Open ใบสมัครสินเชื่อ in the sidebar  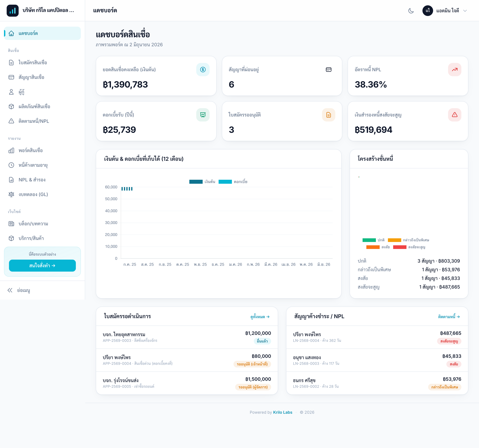42,62
